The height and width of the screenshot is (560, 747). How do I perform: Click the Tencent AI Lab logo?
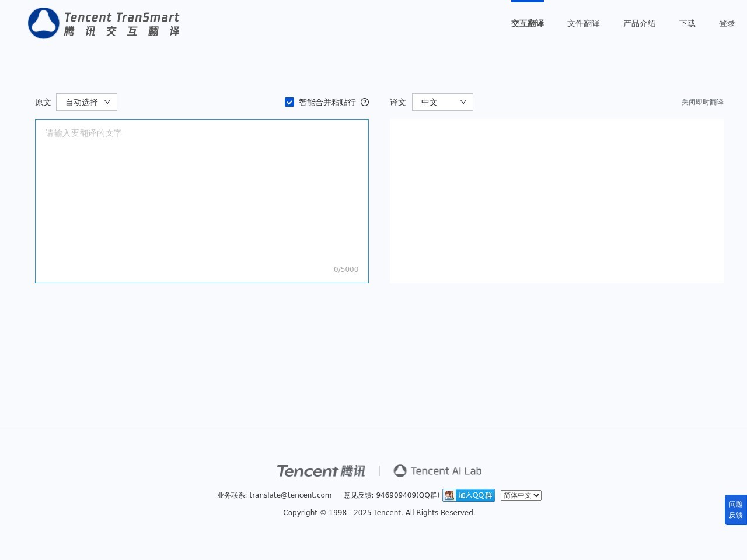coord(437,471)
